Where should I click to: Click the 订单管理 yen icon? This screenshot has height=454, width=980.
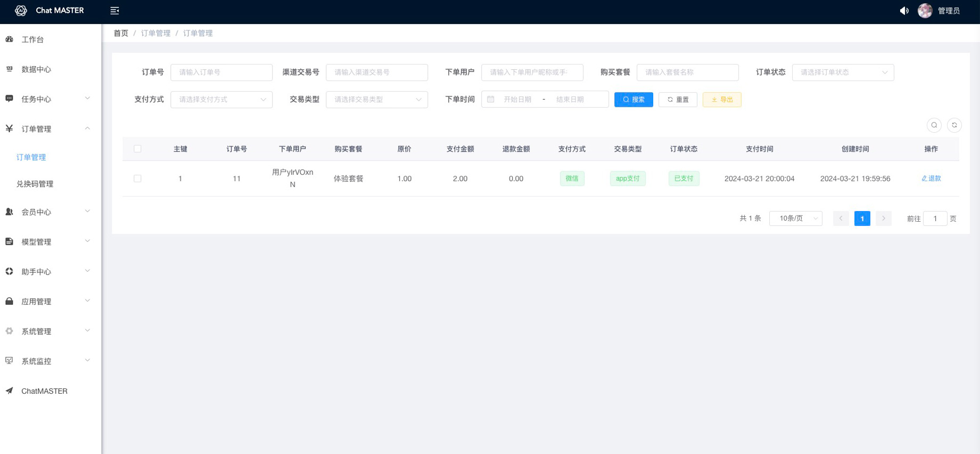pos(10,129)
